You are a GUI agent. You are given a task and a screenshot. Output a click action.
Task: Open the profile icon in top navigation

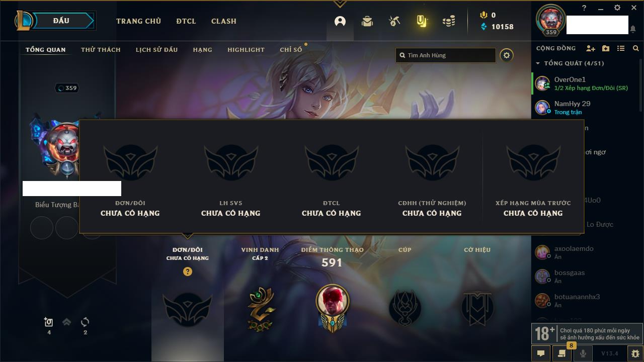coord(340,21)
